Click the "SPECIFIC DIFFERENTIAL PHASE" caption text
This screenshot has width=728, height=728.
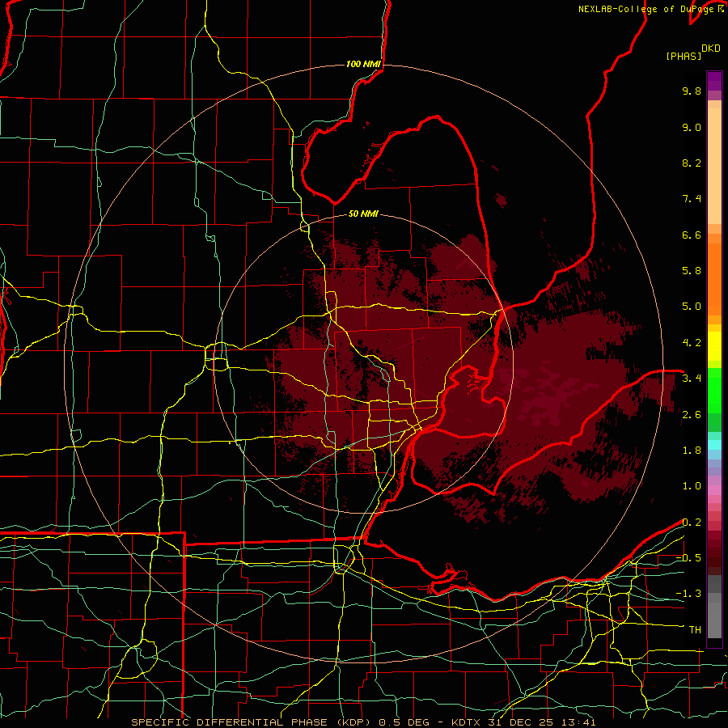click(230, 722)
